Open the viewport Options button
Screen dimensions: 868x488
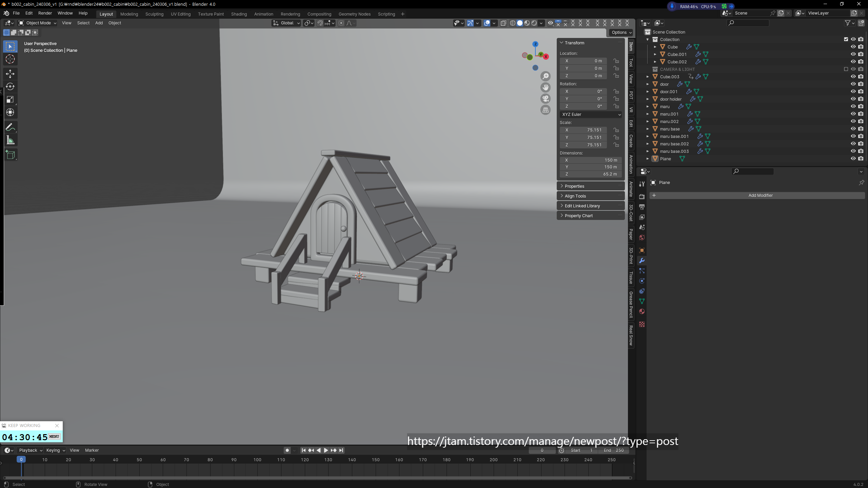pyautogui.click(x=622, y=33)
